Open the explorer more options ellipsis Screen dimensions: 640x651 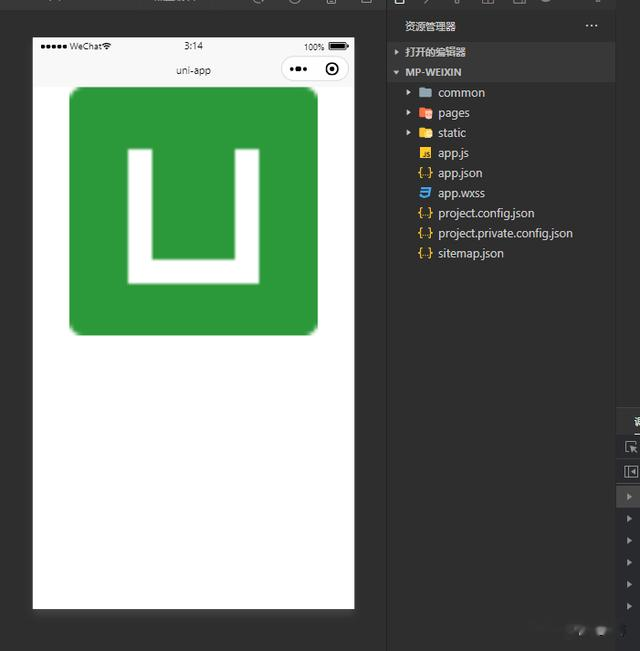point(591,26)
